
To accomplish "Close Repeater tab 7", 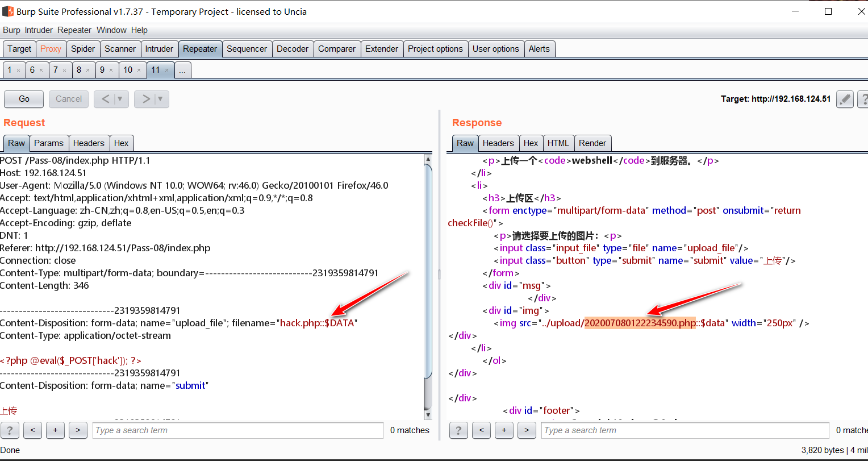I will tap(64, 70).
